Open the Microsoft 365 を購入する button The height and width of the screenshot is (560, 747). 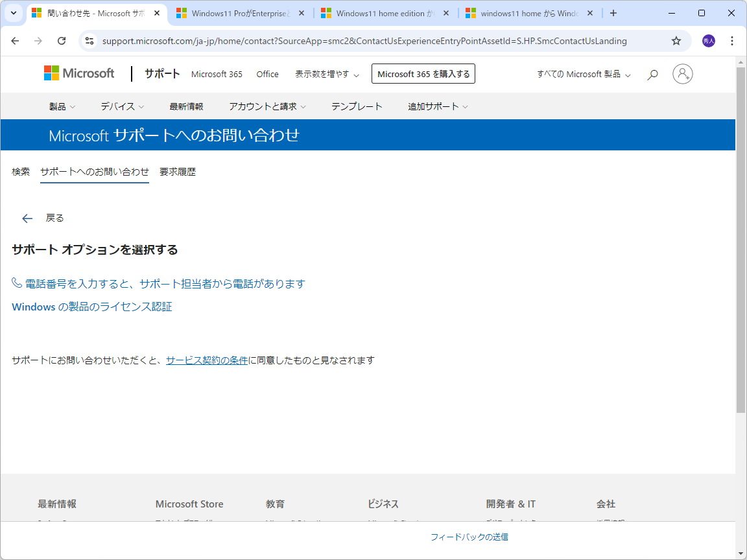[423, 73]
